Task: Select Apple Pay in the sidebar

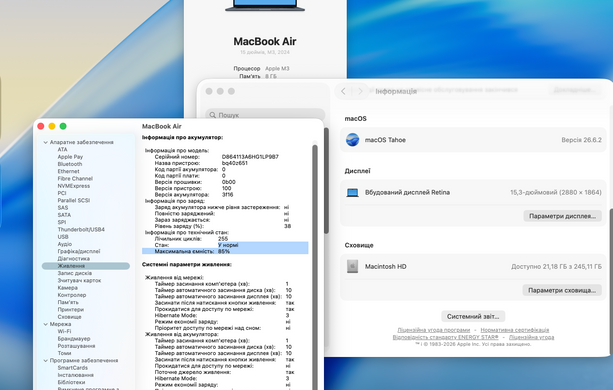Action: point(70,157)
